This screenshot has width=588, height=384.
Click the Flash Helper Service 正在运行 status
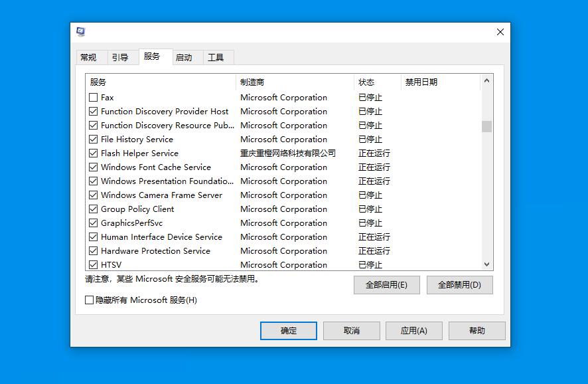tap(374, 153)
